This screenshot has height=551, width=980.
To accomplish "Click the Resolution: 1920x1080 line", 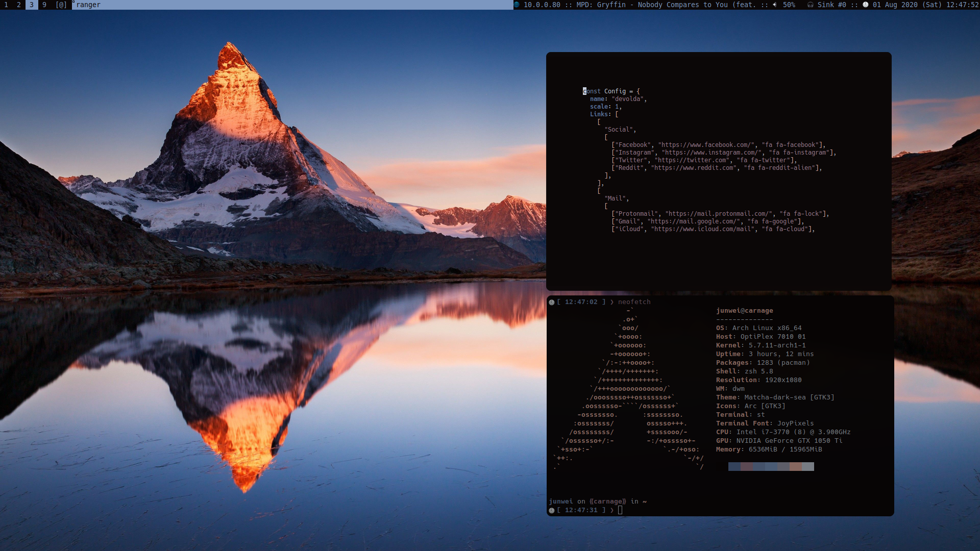I will (758, 380).
